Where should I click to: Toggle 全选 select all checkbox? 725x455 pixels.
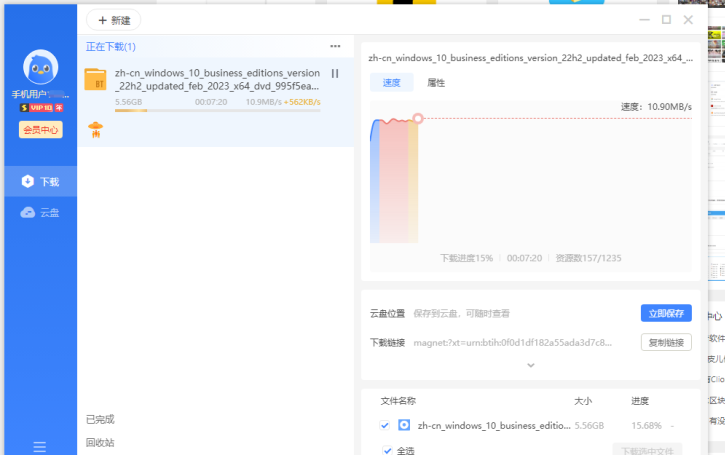click(387, 450)
